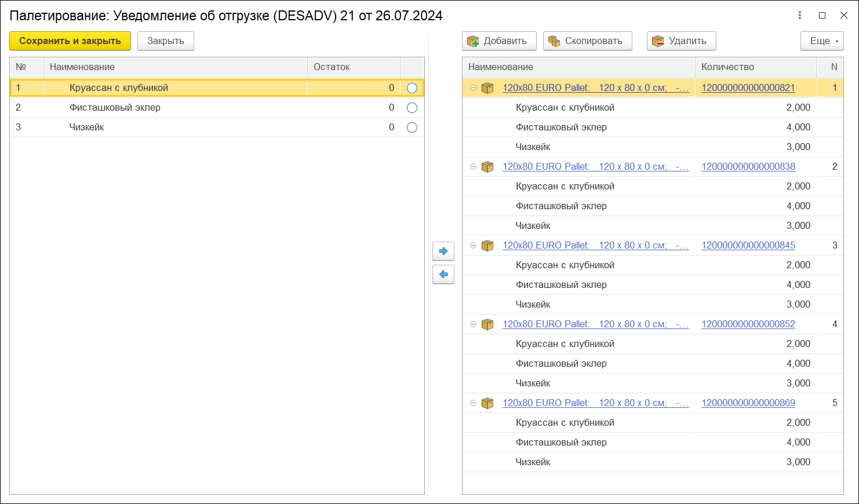859x504 pixels.
Task: Select Чизкейк under pallet 1
Action: pos(533,147)
